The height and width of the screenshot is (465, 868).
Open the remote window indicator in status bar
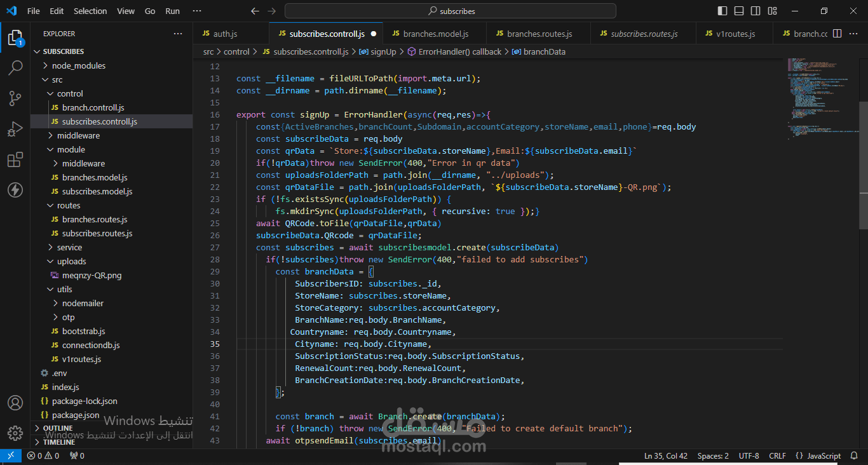10,455
